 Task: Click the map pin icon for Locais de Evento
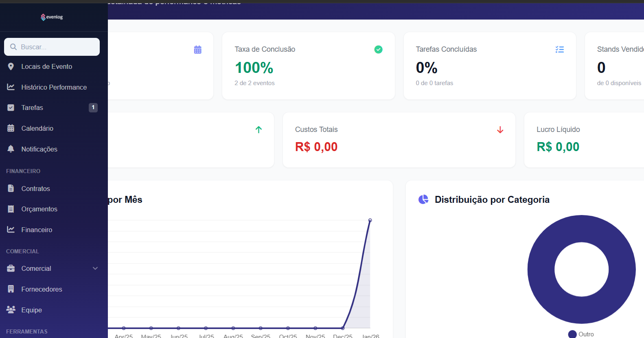pyautogui.click(x=11, y=67)
